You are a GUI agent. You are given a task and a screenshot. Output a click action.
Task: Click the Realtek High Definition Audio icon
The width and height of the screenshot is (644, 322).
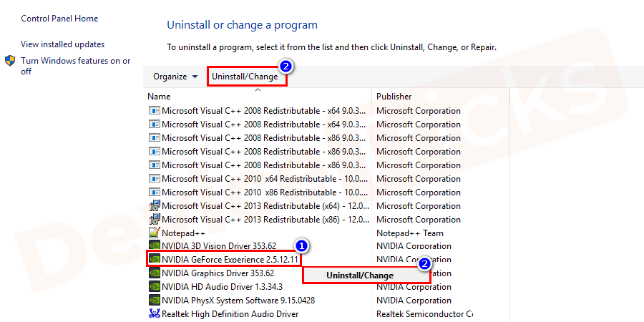(155, 314)
